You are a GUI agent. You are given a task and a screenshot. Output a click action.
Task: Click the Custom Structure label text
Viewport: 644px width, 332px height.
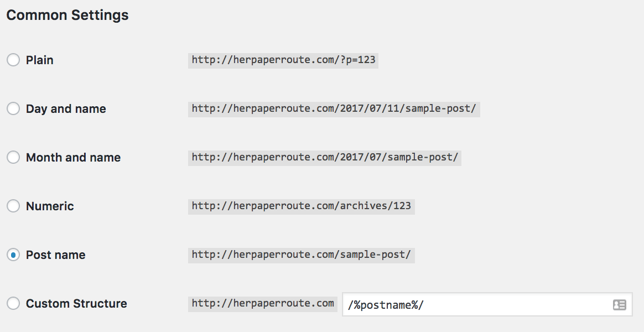pos(76,304)
